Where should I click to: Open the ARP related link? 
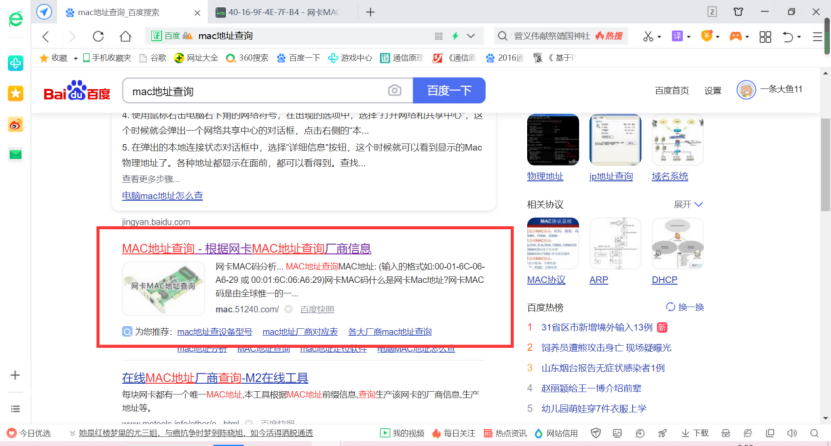[x=598, y=280]
